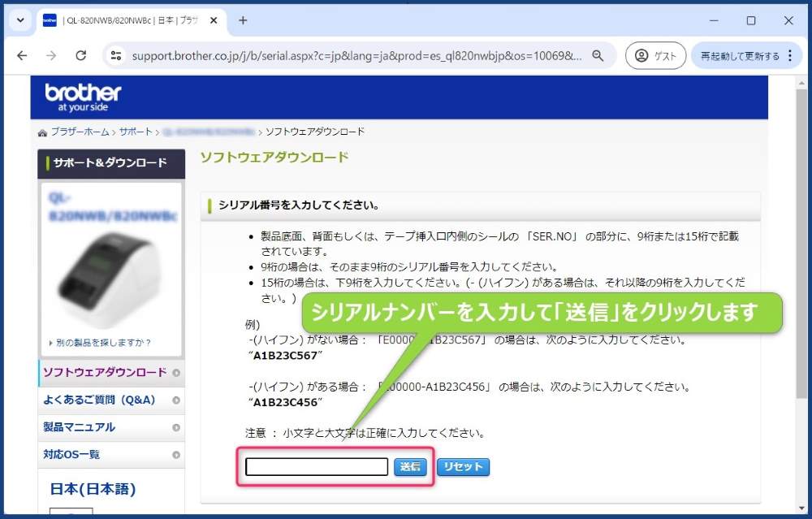Close the QL-820NWB tab

pos(214,20)
